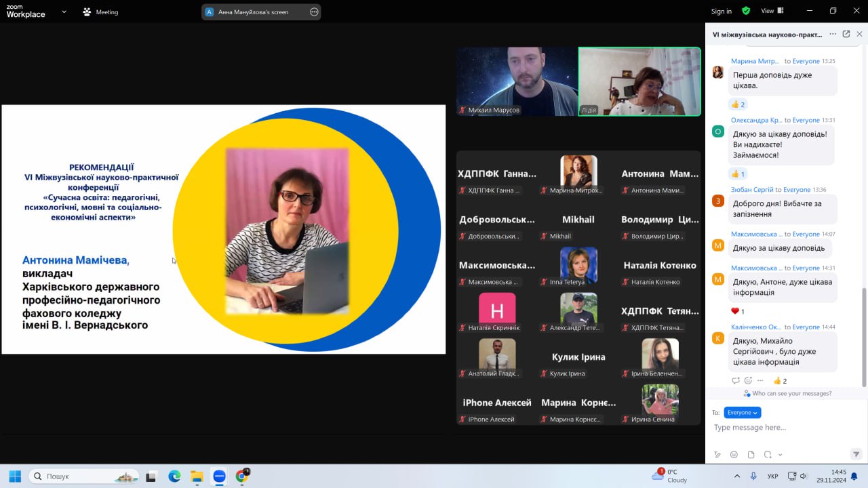Open File Explorer from taskbar

point(197,476)
